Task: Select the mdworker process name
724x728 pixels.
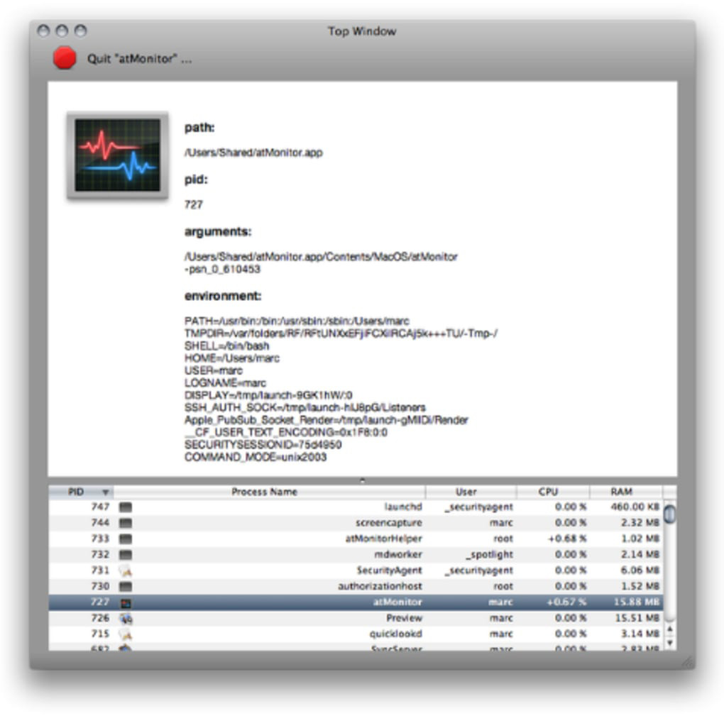Action: tap(398, 554)
